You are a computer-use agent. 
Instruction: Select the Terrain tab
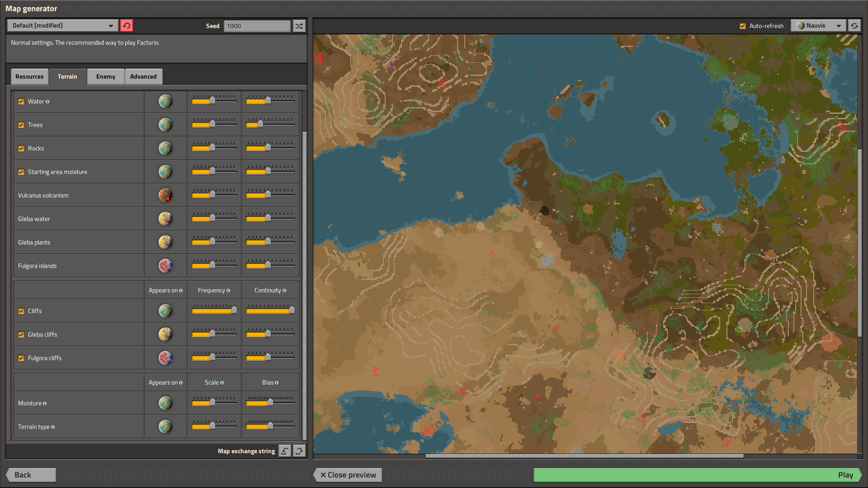click(x=67, y=77)
